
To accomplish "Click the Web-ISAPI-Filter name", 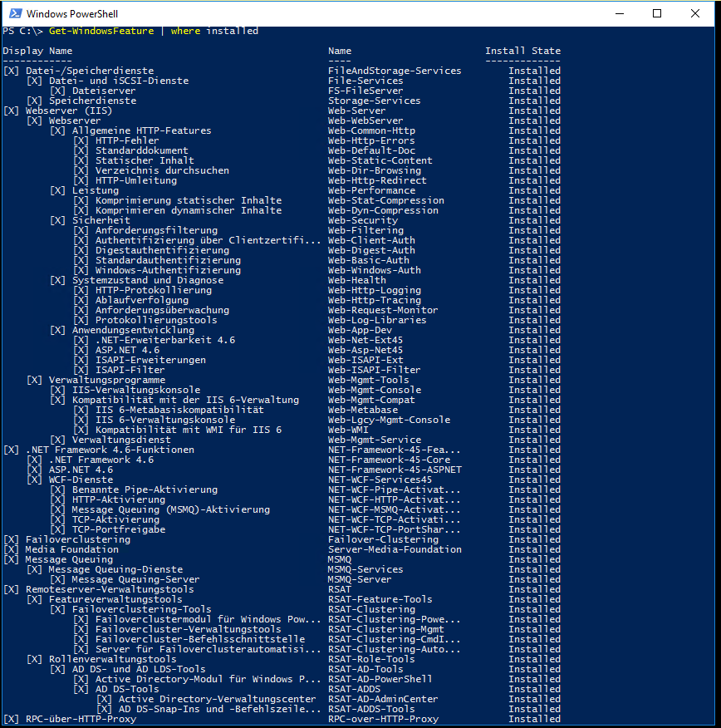I will (x=375, y=370).
